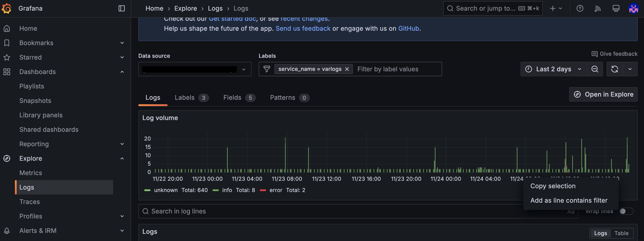Open Snapshots in sidebar
The image size is (644, 241).
[35, 101]
